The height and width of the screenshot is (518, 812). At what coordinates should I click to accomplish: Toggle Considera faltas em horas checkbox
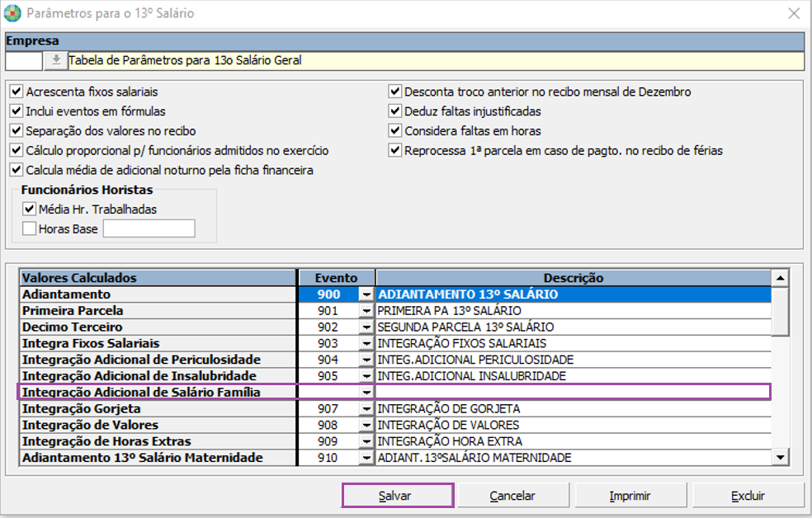[395, 131]
